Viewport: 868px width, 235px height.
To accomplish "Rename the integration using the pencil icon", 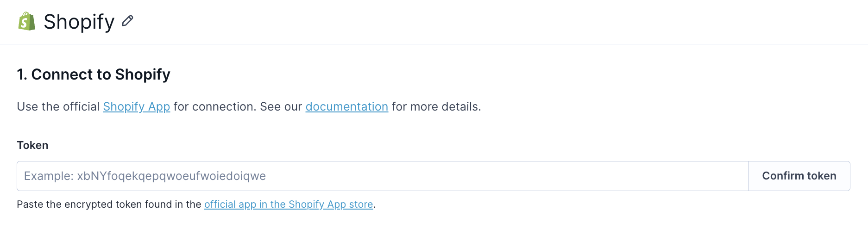I will (127, 21).
